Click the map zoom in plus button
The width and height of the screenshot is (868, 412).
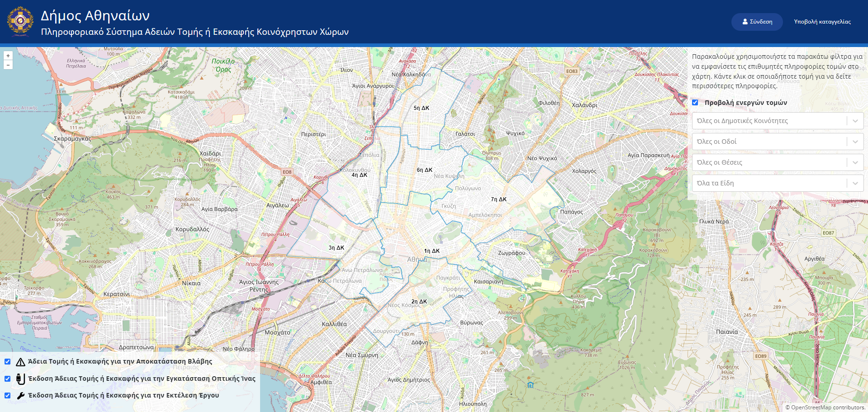point(8,56)
